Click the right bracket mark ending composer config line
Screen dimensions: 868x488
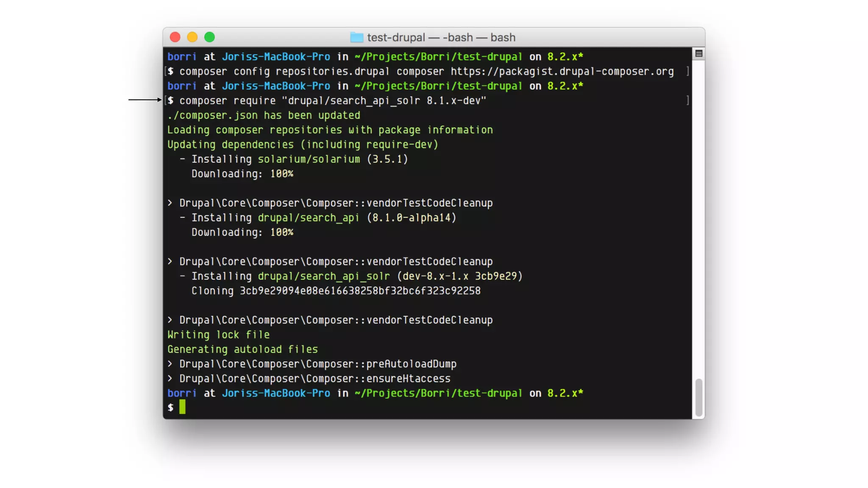[687, 71]
